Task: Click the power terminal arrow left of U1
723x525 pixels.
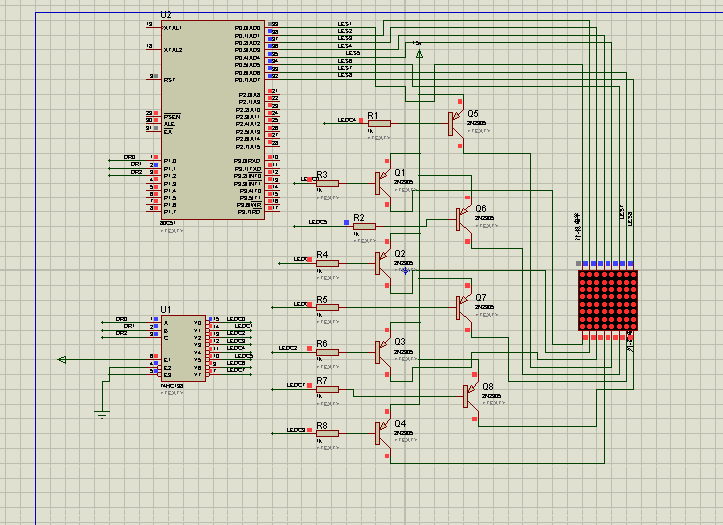Action: tap(64, 360)
